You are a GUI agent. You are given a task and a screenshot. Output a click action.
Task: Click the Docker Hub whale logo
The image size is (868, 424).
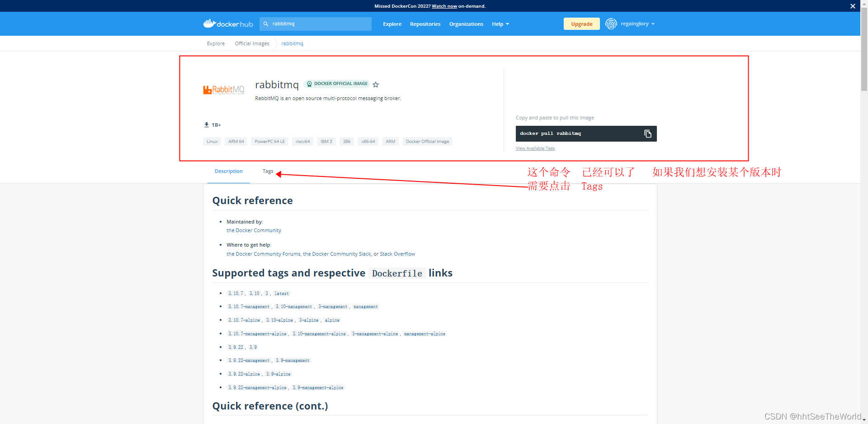228,24
